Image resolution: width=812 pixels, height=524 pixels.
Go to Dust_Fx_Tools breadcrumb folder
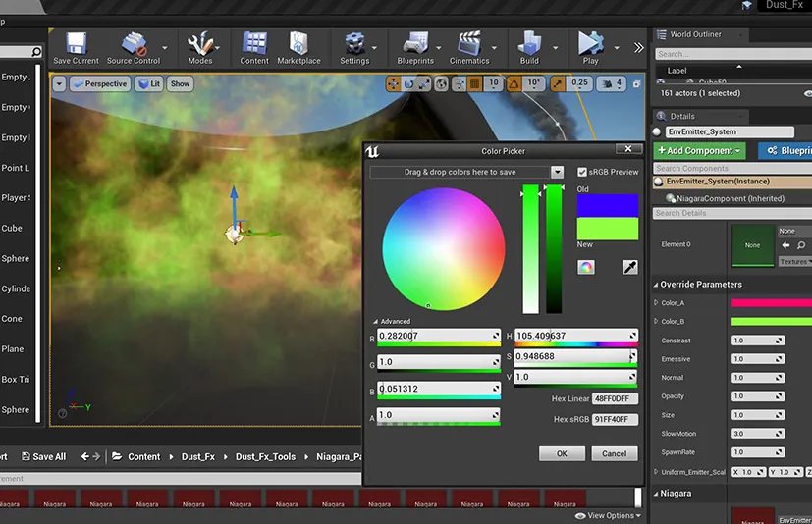point(265,456)
